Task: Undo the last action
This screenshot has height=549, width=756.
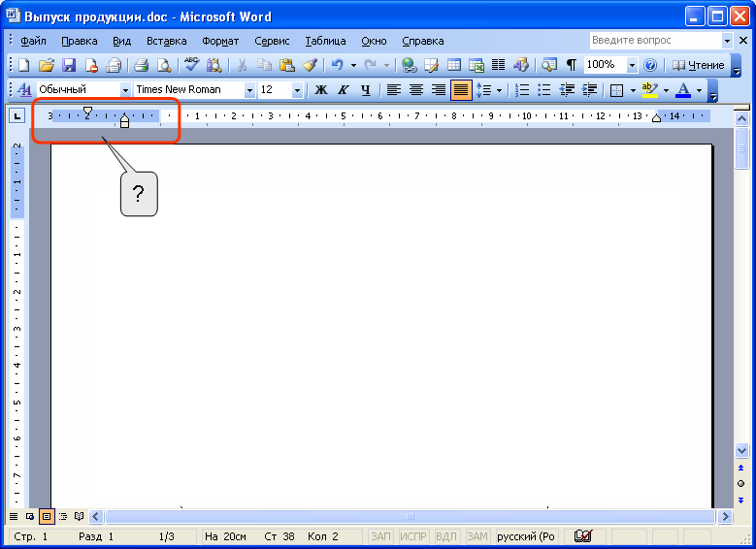Action: 337,65
